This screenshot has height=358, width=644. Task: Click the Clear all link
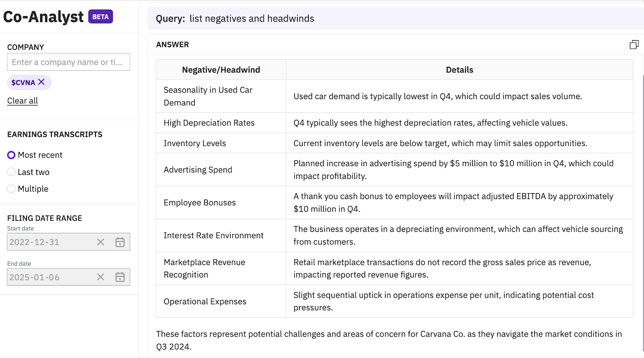coord(23,101)
